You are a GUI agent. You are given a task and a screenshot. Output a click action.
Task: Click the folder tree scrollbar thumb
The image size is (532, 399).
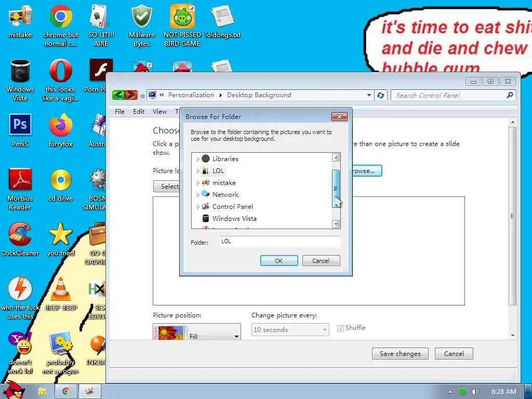[336, 189]
